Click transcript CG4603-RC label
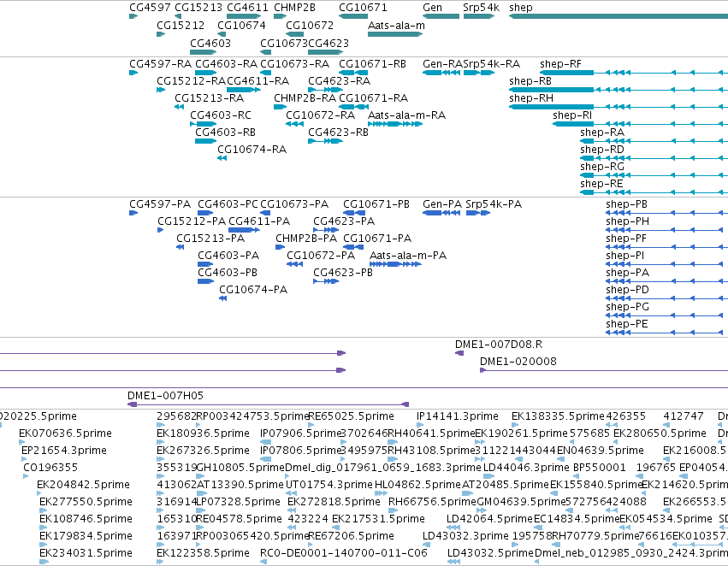The image size is (728, 566). (221, 115)
